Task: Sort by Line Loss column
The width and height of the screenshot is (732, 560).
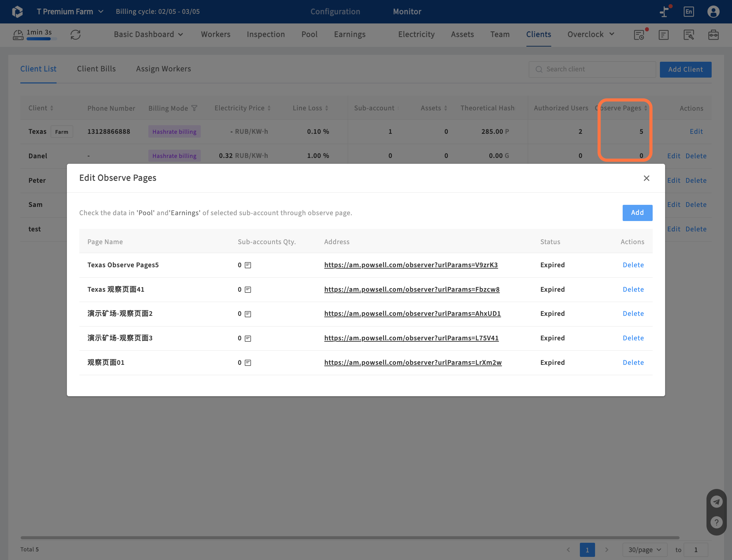Action: pyautogui.click(x=326, y=108)
